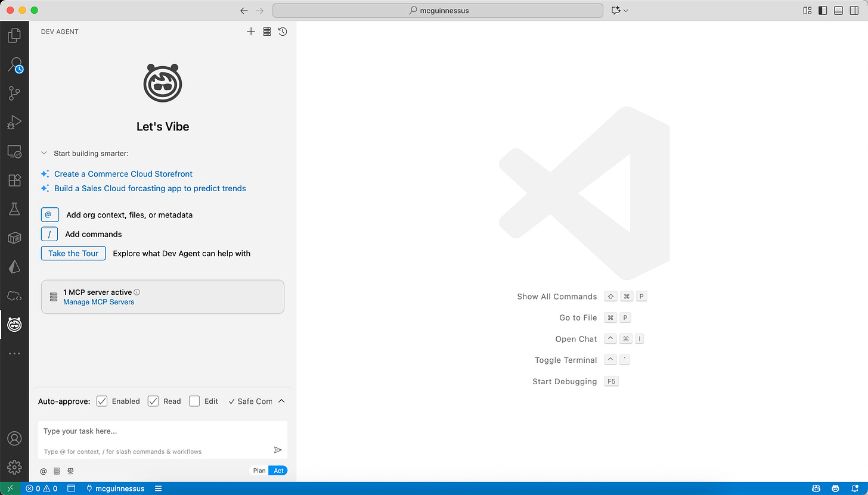Add context using the small @ icon below input
868x495 pixels.
[44, 471]
